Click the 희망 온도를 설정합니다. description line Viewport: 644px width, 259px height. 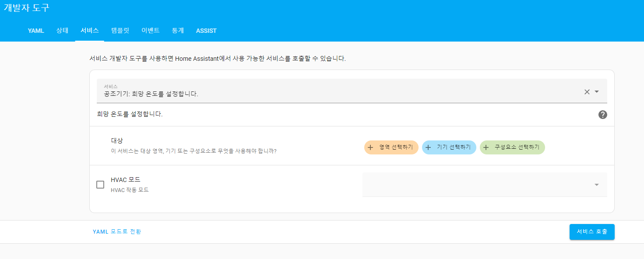(130, 115)
